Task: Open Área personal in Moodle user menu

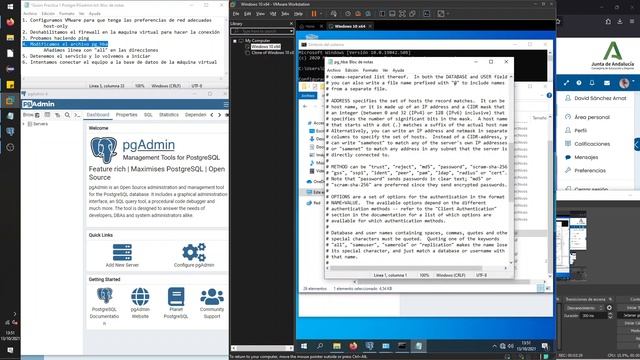Action: [592, 117]
